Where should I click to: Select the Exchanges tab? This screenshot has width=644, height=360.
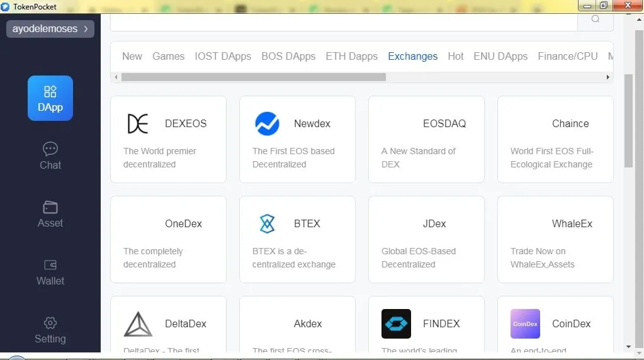(x=413, y=56)
